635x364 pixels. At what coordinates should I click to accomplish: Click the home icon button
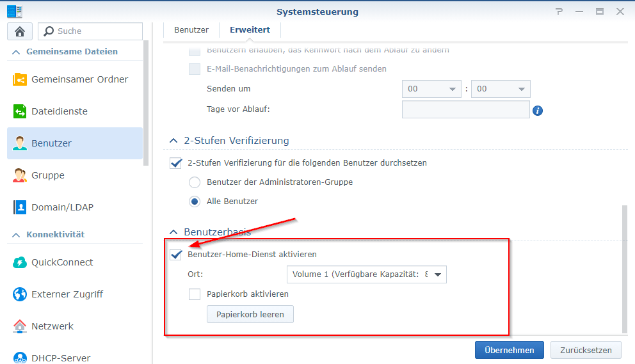pos(19,31)
